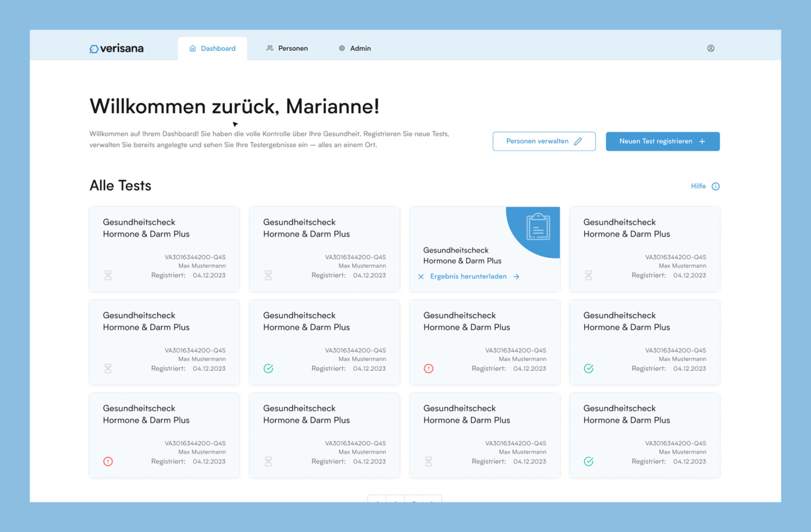Click the arrow icon after Ergebnis herunterladen

click(516, 276)
